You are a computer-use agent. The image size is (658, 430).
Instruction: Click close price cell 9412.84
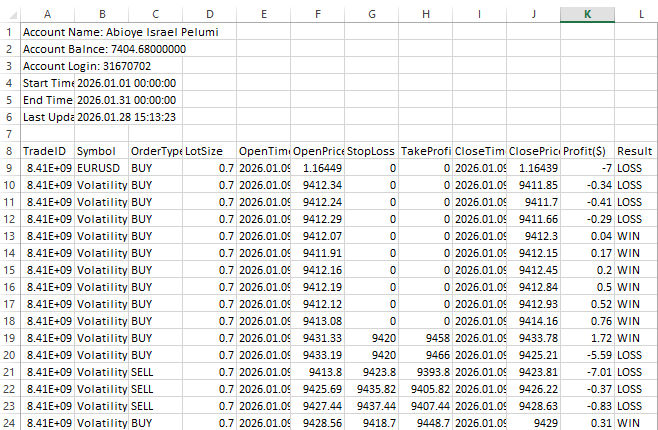click(x=533, y=287)
